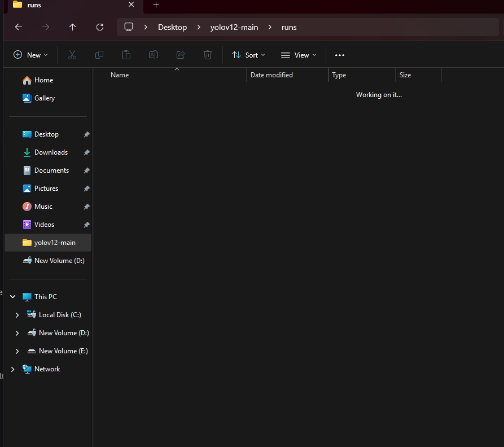The width and height of the screenshot is (504, 447).
Task: Click the Paste clipboard icon
Action: click(126, 55)
